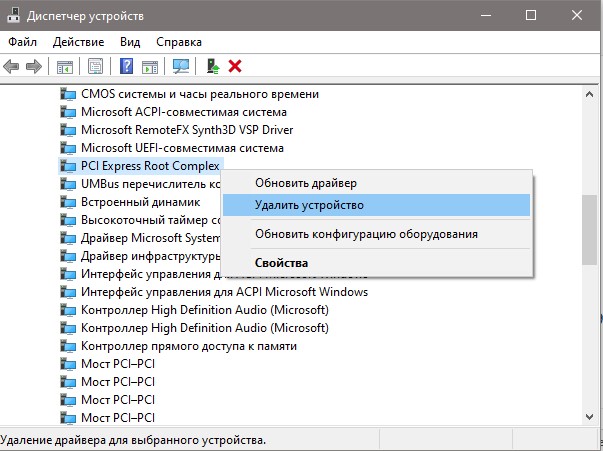The width and height of the screenshot is (603, 451).
Task: Open the Действие menu
Action: click(78, 42)
